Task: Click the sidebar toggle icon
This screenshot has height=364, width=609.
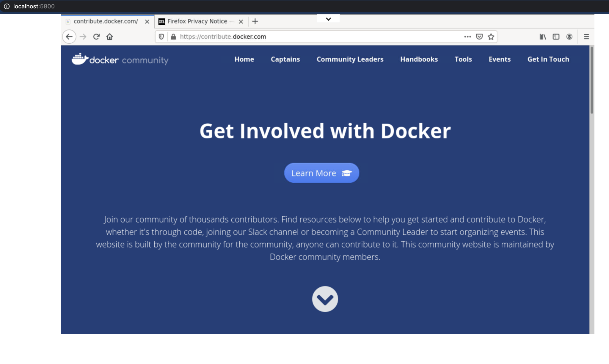Action: point(556,37)
